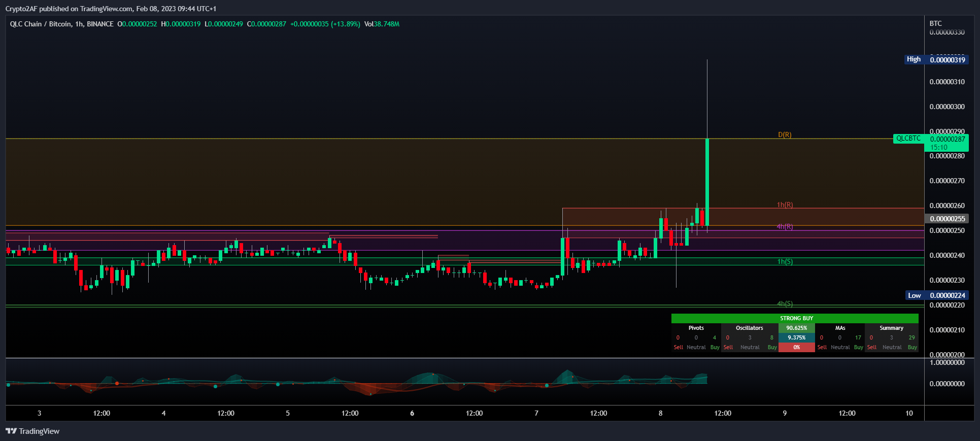980x441 pixels.
Task: Click the 0.00000270 price axis label
Action: [x=947, y=181]
